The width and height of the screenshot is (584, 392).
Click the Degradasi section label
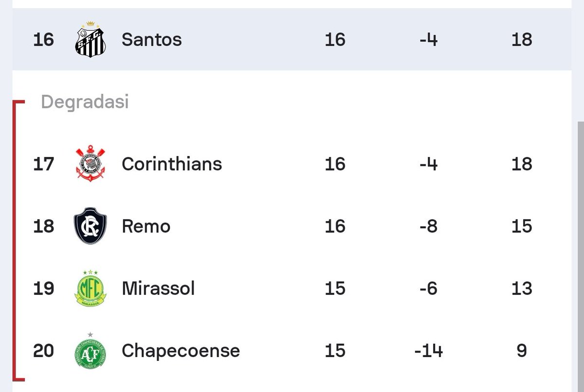tap(85, 102)
